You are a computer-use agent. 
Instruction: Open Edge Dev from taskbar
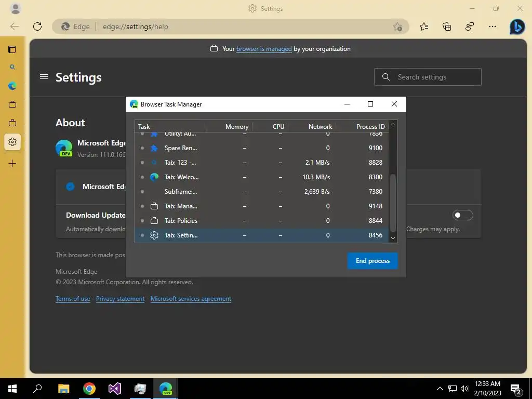point(166,389)
